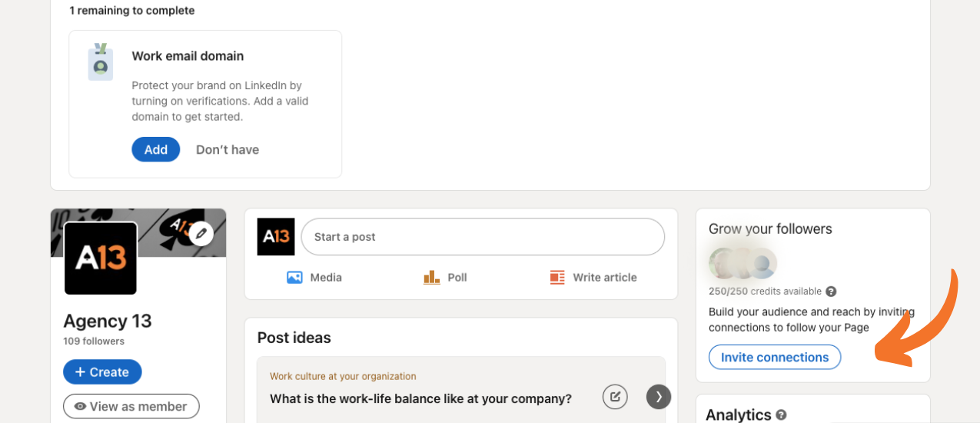The height and width of the screenshot is (423, 980).
Task: Click the Invite connections button
Action: coord(775,357)
